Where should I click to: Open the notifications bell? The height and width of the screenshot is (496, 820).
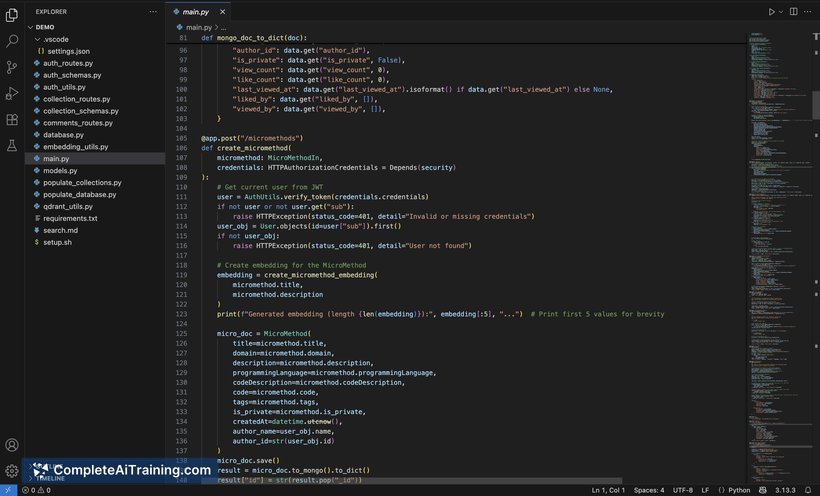coord(808,490)
